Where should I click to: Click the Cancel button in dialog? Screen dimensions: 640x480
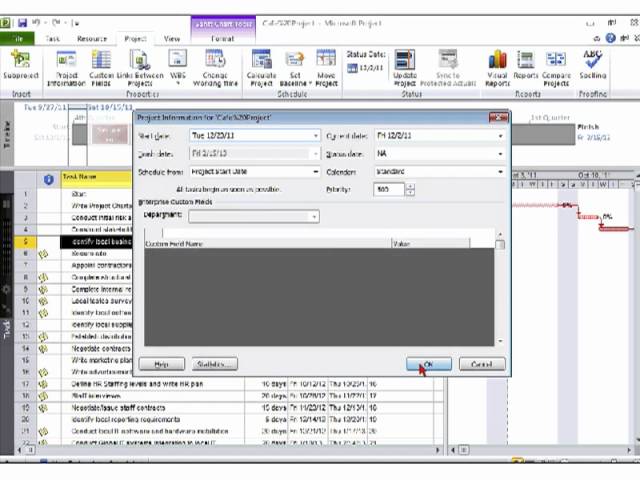point(482,364)
